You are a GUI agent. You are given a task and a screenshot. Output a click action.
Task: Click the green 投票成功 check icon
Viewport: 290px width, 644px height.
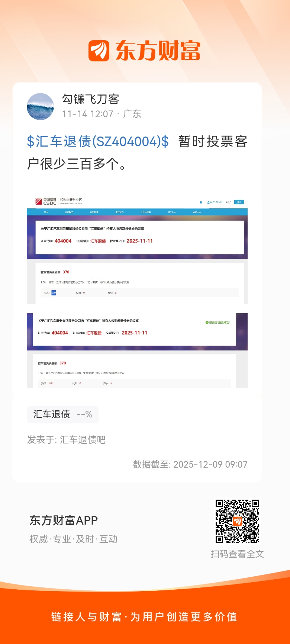coord(207,323)
